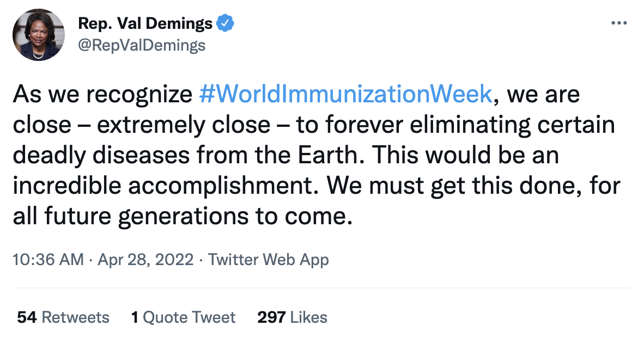This screenshot has width=644, height=344.
Task: Click the Twitter Web App source label
Action: pyautogui.click(x=268, y=260)
